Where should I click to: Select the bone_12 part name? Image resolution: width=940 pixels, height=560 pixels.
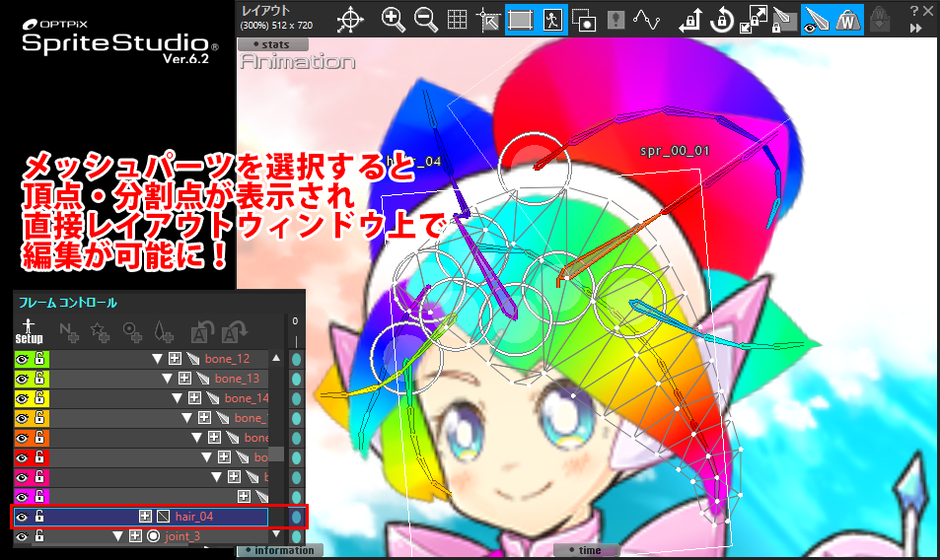(227, 359)
